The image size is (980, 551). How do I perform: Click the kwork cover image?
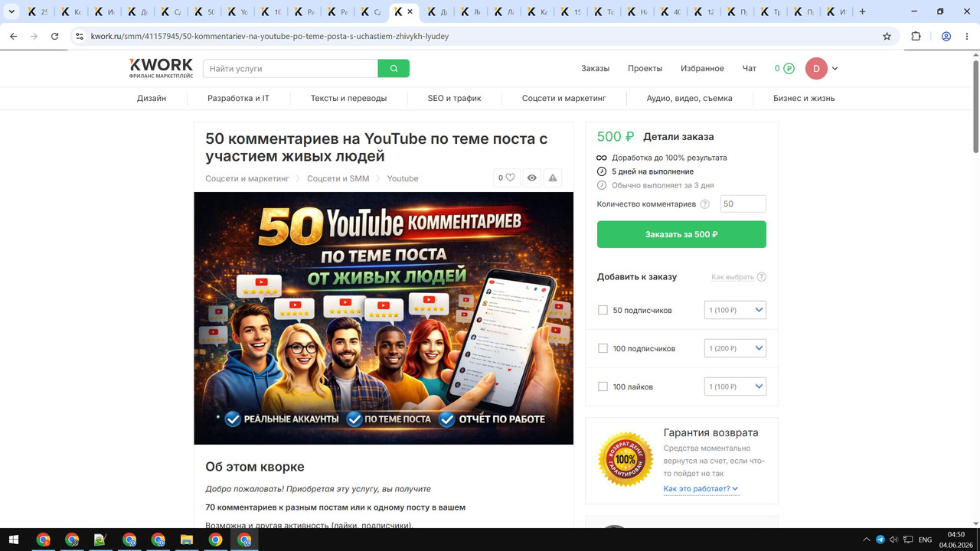tap(384, 318)
